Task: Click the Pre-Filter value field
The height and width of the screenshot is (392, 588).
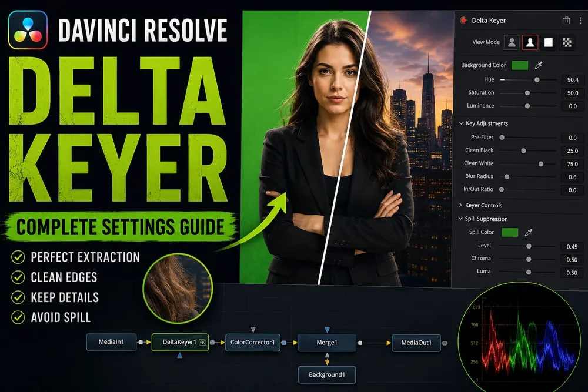Action: 573,138
